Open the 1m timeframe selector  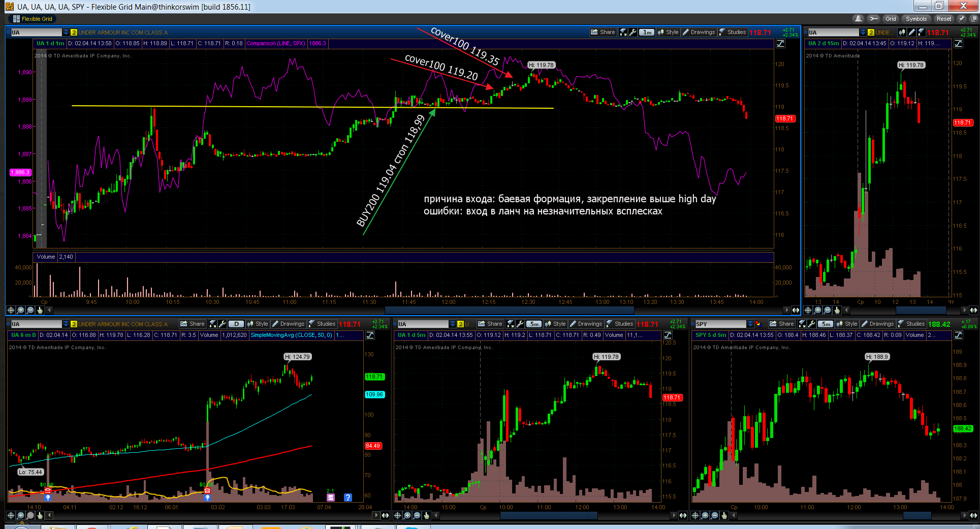647,33
